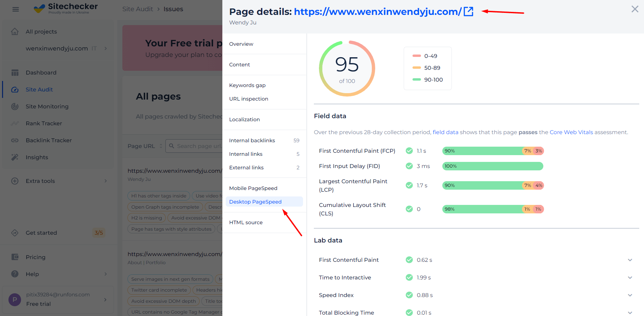
Task: Click the Get started diamond icon
Action: (x=15, y=233)
